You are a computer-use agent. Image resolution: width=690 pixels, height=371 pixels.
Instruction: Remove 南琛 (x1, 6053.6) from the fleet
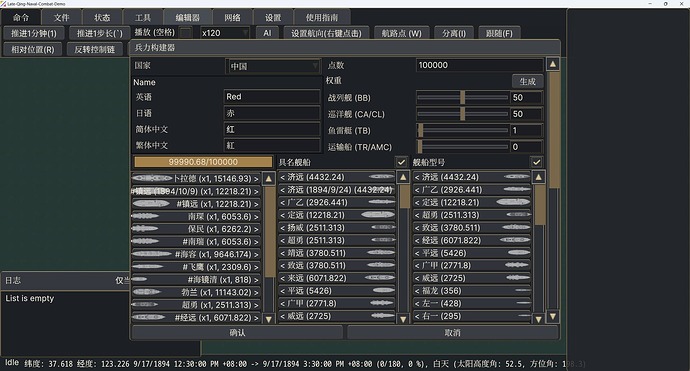tap(196, 217)
